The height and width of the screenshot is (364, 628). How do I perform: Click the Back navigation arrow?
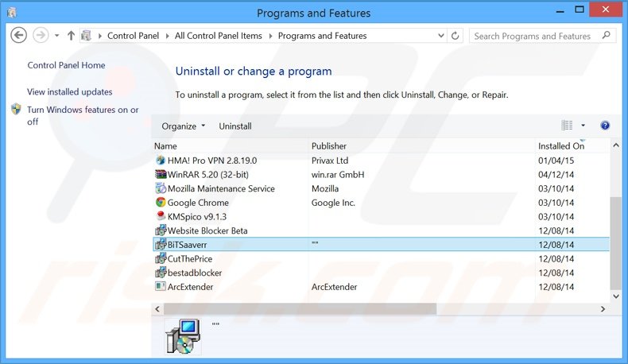tap(18, 35)
